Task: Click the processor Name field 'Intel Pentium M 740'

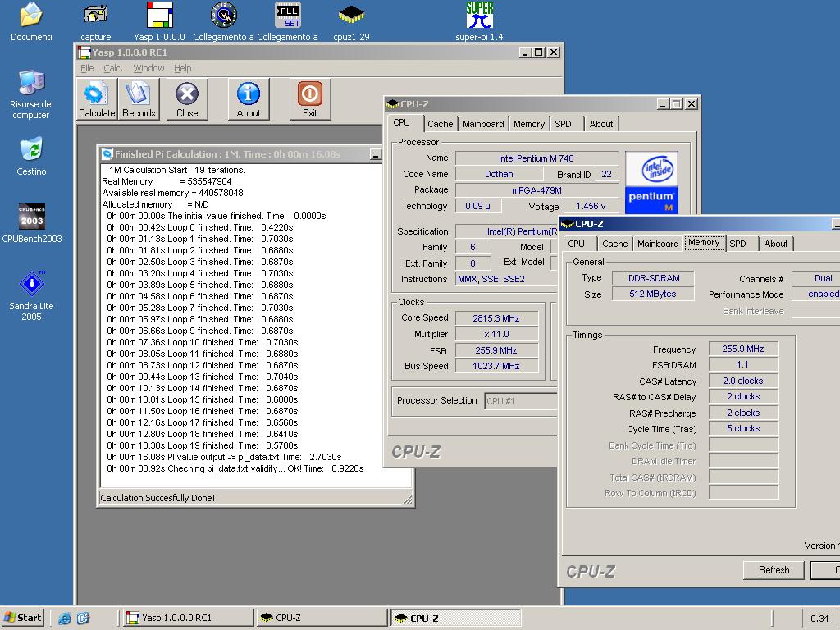Action: click(536, 158)
